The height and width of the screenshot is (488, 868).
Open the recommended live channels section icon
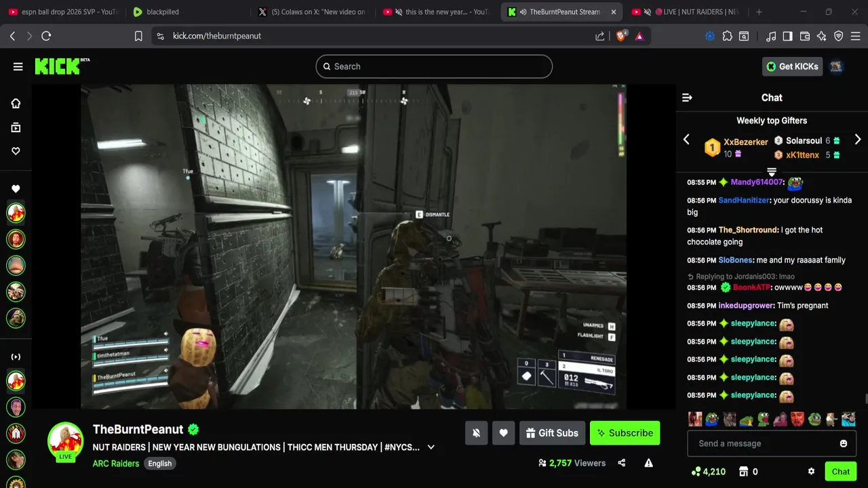[16, 357]
